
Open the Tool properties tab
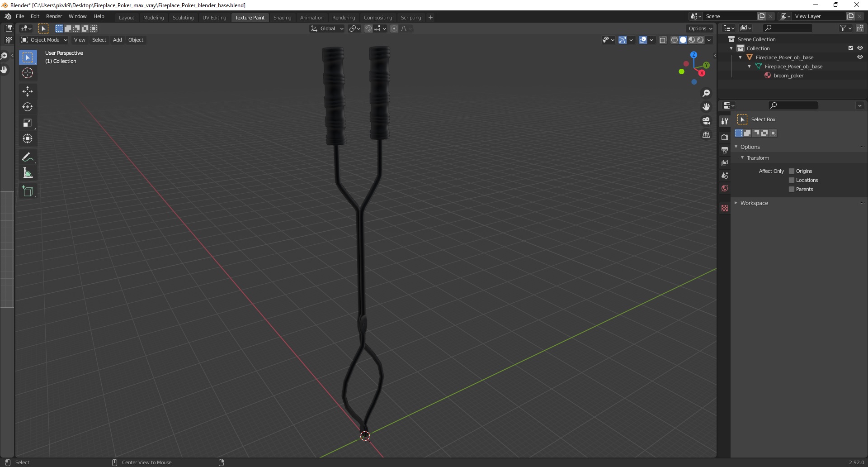tap(725, 121)
